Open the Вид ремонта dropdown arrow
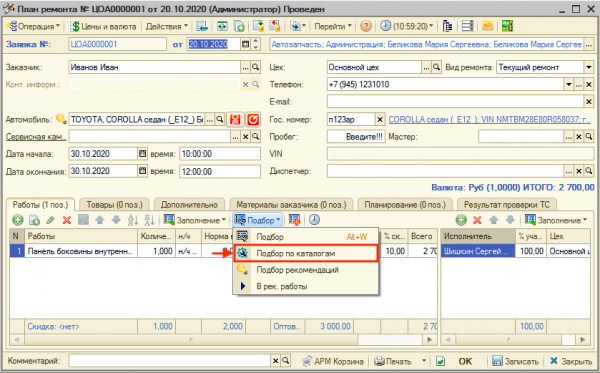The height and width of the screenshot is (373, 600). [x=589, y=67]
